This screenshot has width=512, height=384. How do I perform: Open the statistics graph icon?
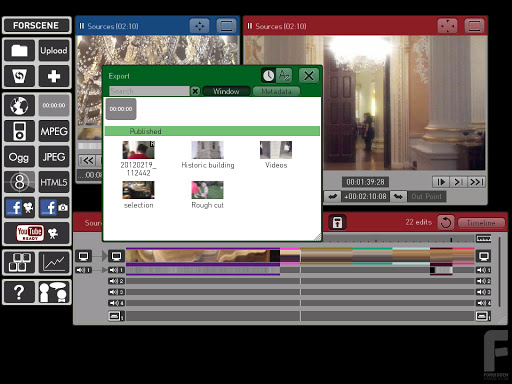click(54, 263)
